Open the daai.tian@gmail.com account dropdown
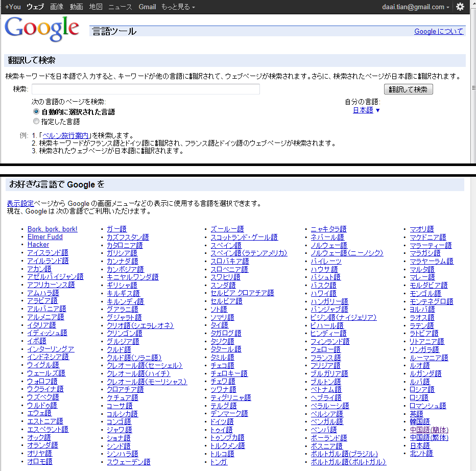This screenshot has width=476, height=471. click(x=415, y=7)
